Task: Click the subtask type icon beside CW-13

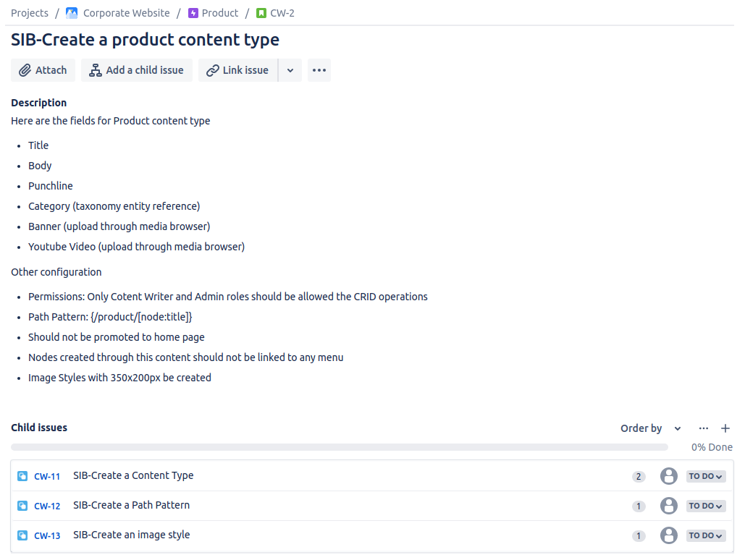Action: click(x=22, y=535)
